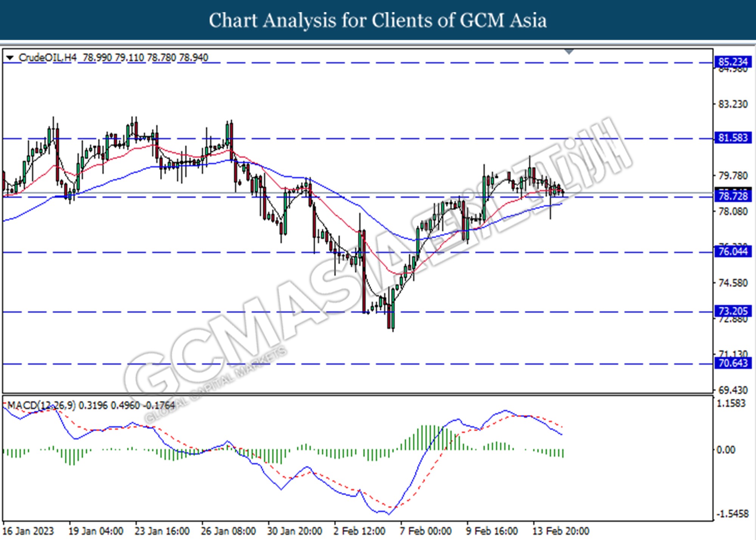
Task: Click the 13 Feb 20:00 time label
Action: [561, 531]
